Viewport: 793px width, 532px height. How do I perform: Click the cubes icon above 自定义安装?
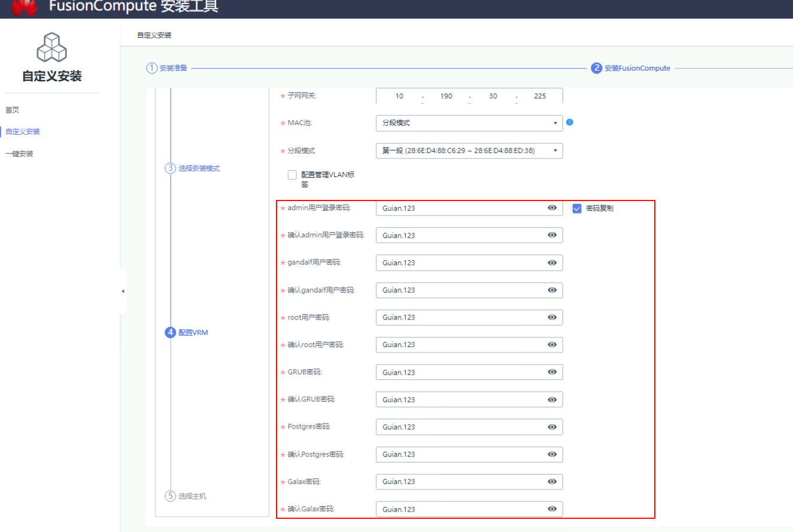[x=51, y=48]
